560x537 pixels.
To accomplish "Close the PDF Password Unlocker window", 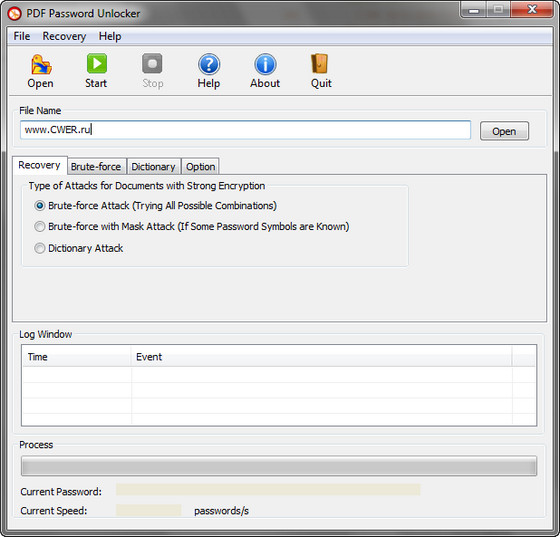I will coord(532,10).
